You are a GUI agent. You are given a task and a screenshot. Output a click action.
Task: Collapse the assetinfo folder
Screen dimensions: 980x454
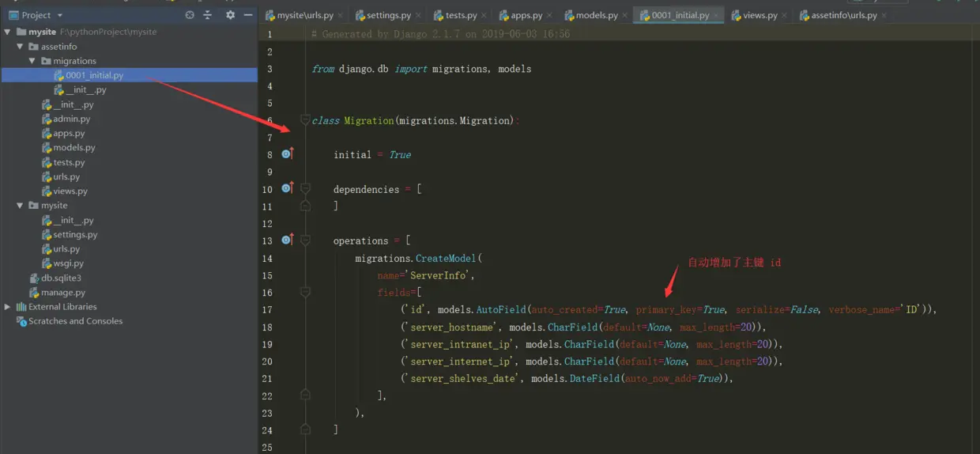click(x=21, y=47)
